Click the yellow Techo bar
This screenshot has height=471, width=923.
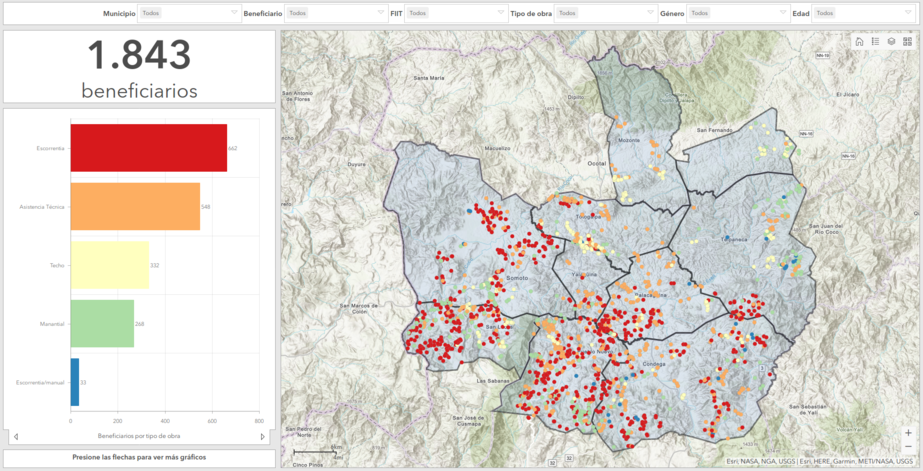(x=109, y=265)
